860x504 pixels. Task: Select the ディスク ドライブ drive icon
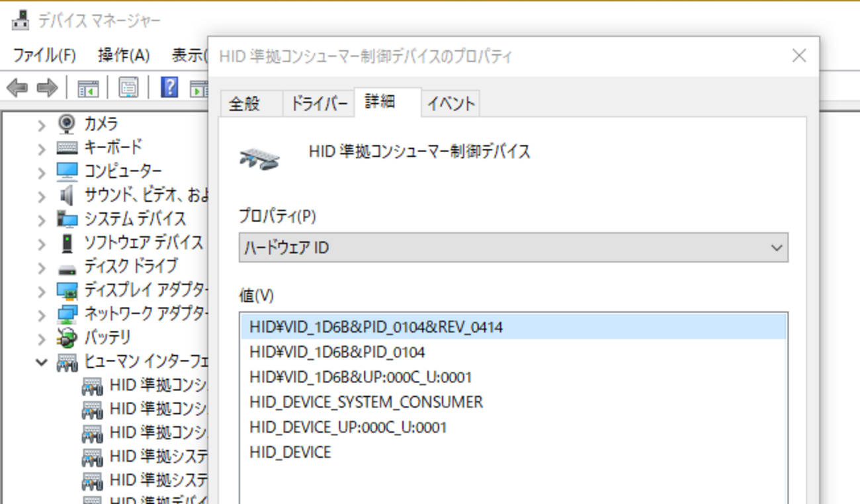click(67, 269)
